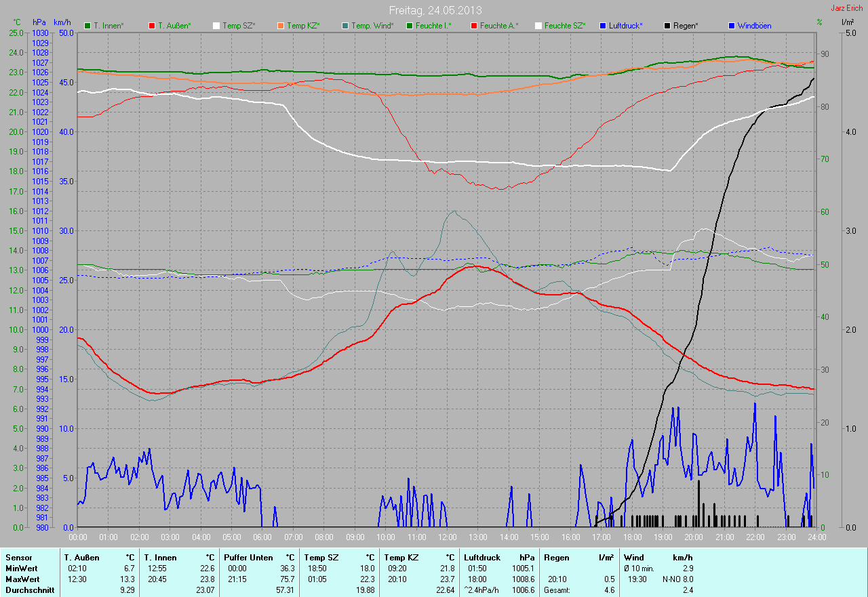
Task: Click the orange Temp KZ legend swatch
Action: pyautogui.click(x=281, y=26)
